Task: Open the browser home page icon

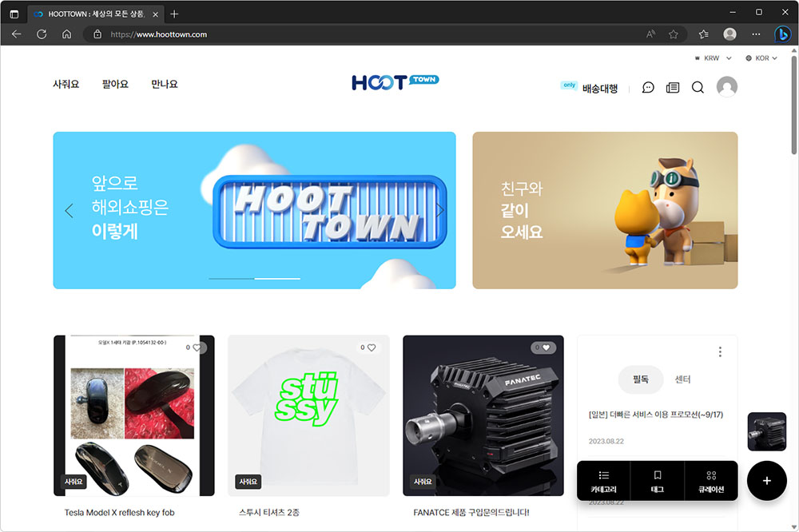Action: coord(67,34)
